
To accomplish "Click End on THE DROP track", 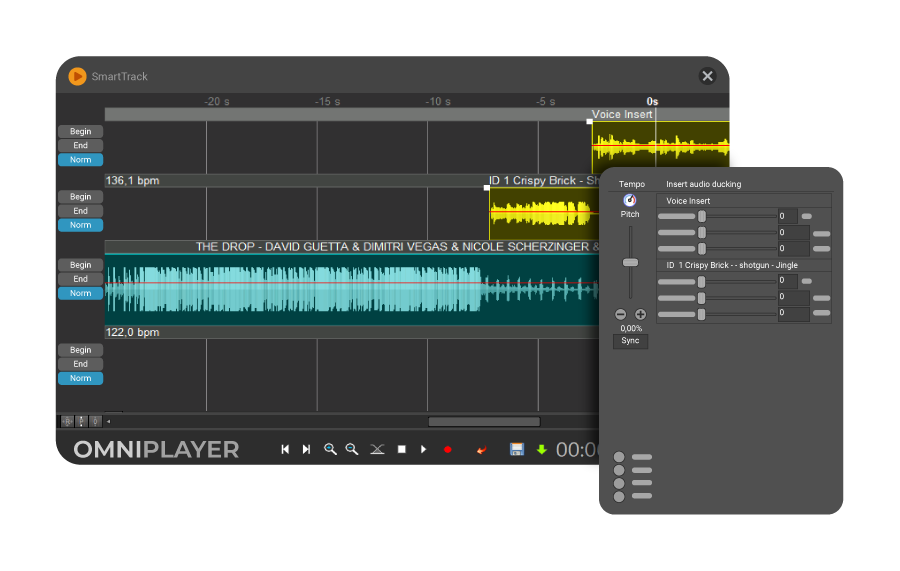I will [x=80, y=279].
